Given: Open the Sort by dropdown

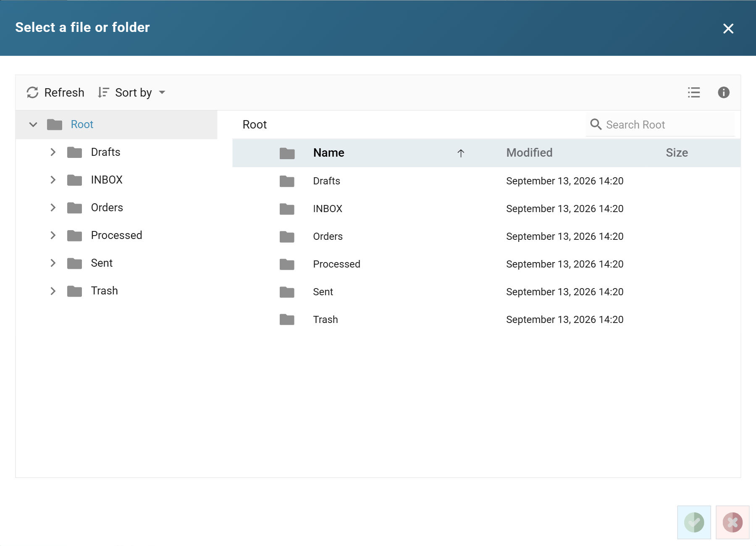Looking at the screenshot, I should [131, 92].
